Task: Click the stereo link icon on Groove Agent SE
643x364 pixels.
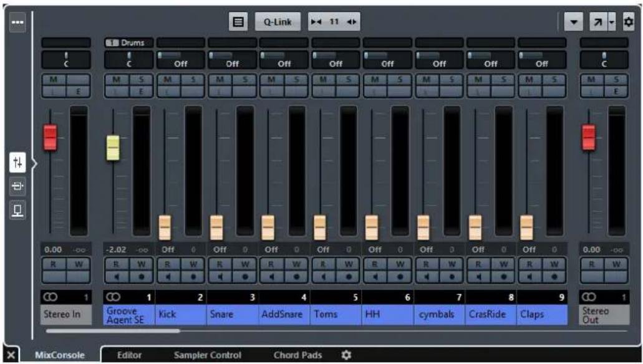Action: pos(113,297)
